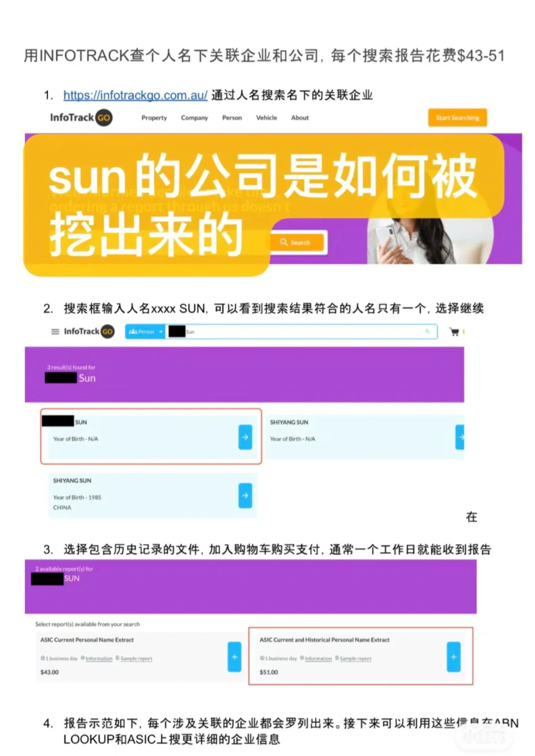Expand the Person search type dropdown
Screen dimensions: 535x756
pyautogui.click(x=145, y=331)
